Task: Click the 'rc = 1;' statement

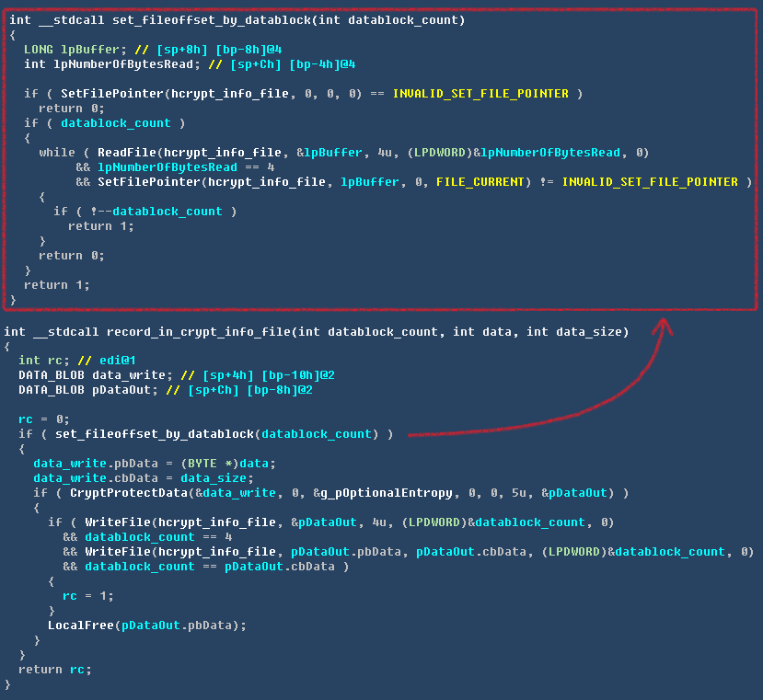Action: 88,596
